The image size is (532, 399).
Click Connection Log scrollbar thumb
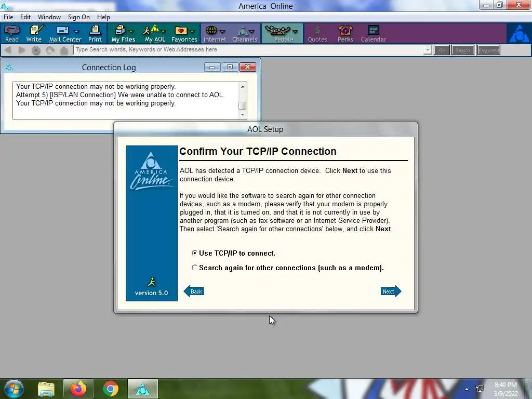point(242,105)
